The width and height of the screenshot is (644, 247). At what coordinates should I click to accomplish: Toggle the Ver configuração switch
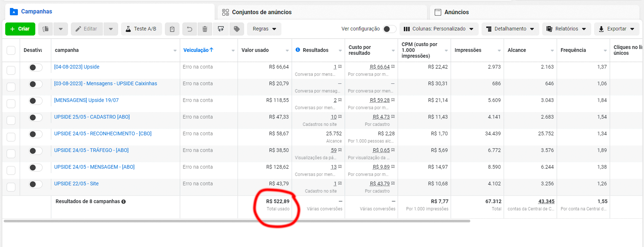389,29
